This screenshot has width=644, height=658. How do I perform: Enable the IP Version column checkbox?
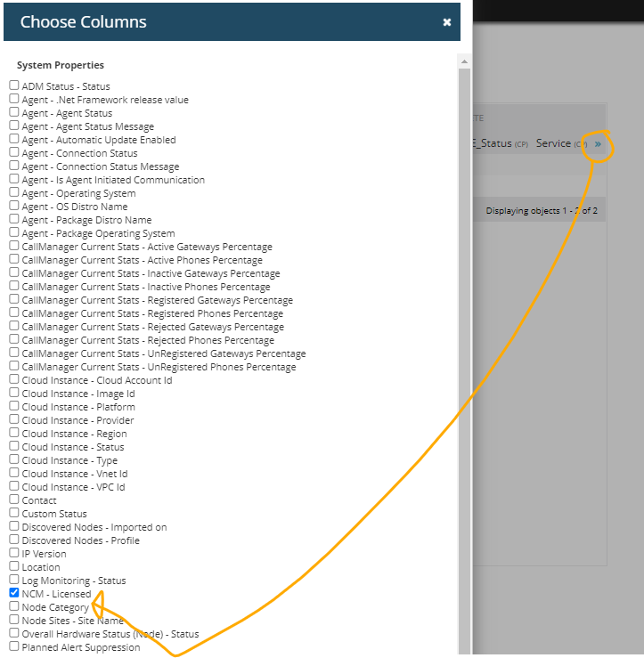tap(14, 553)
